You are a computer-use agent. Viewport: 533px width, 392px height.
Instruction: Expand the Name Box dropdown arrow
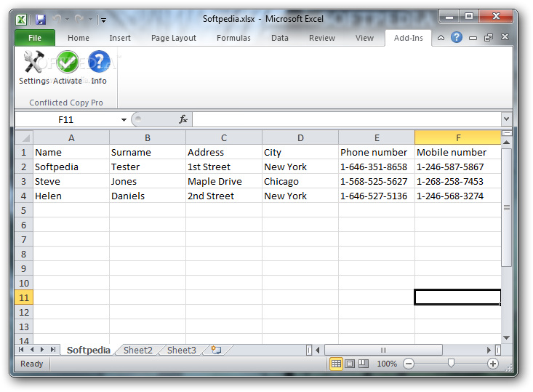[x=124, y=120]
